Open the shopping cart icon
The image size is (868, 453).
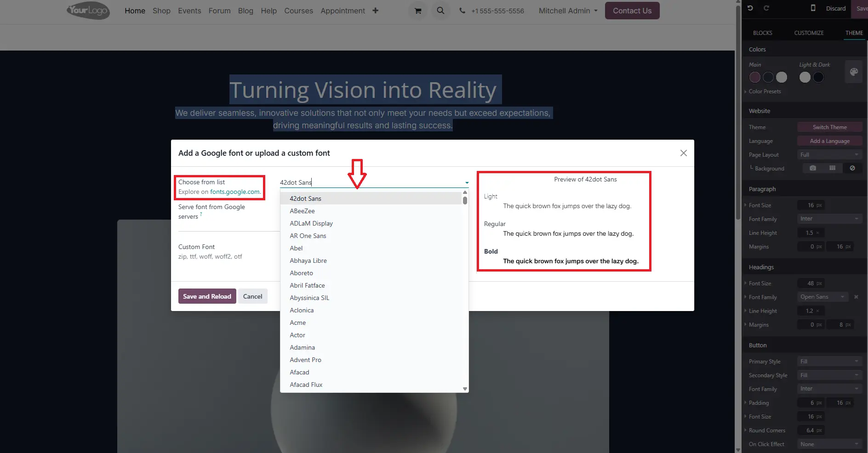(x=417, y=11)
